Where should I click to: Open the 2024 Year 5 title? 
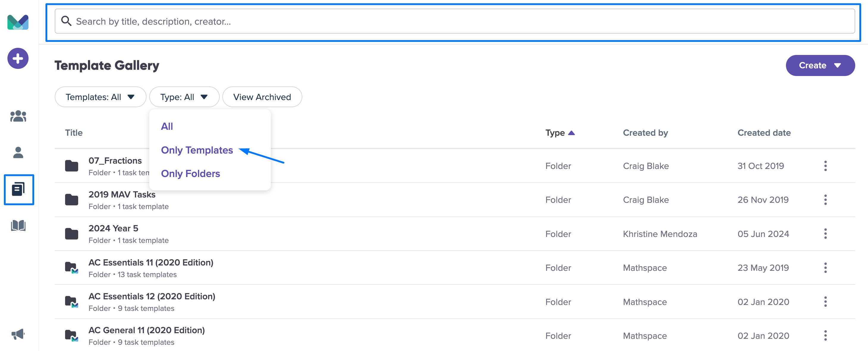coord(113,228)
